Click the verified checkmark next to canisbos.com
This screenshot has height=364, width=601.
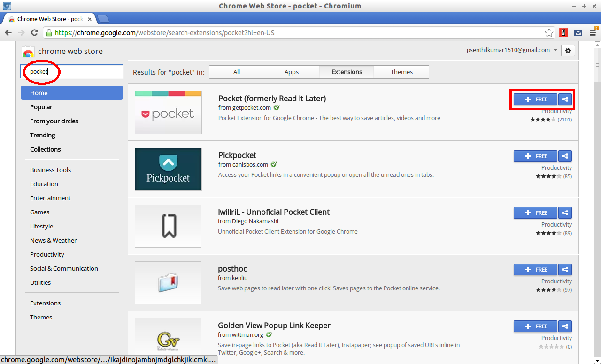coord(274,165)
